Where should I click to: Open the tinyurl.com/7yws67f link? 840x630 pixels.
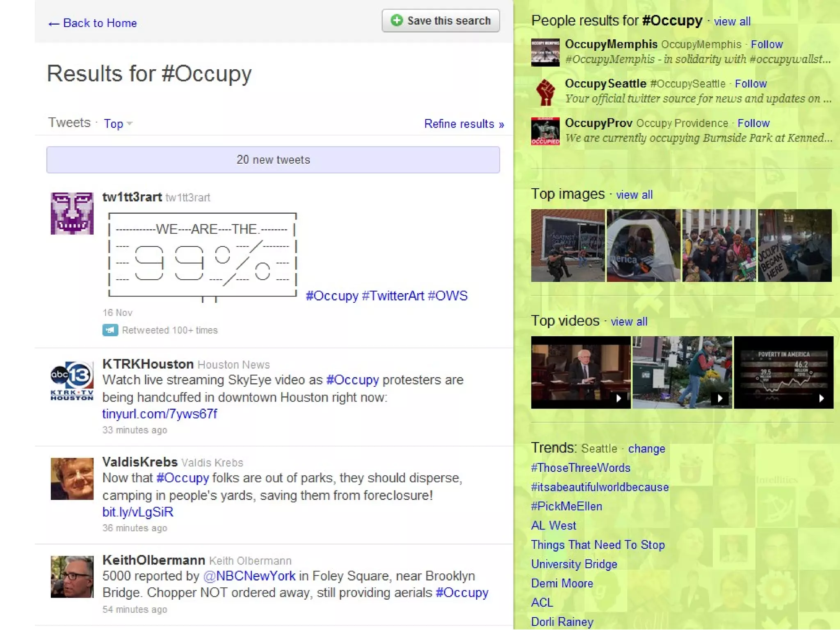[x=160, y=414]
